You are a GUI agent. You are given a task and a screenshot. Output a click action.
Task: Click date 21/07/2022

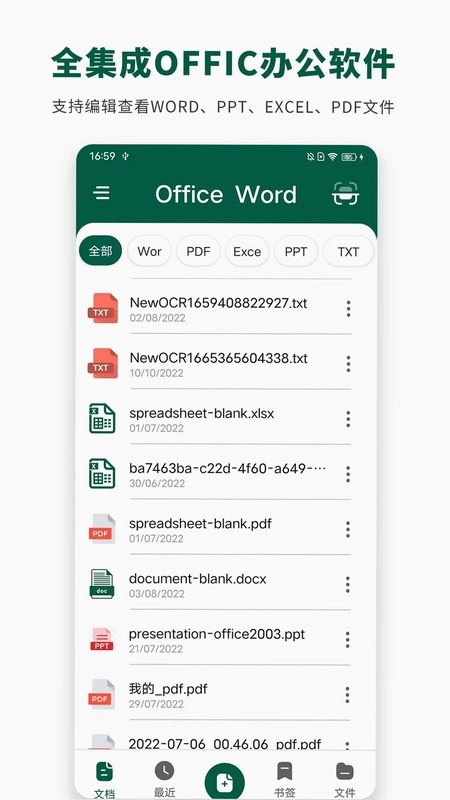tap(156, 648)
